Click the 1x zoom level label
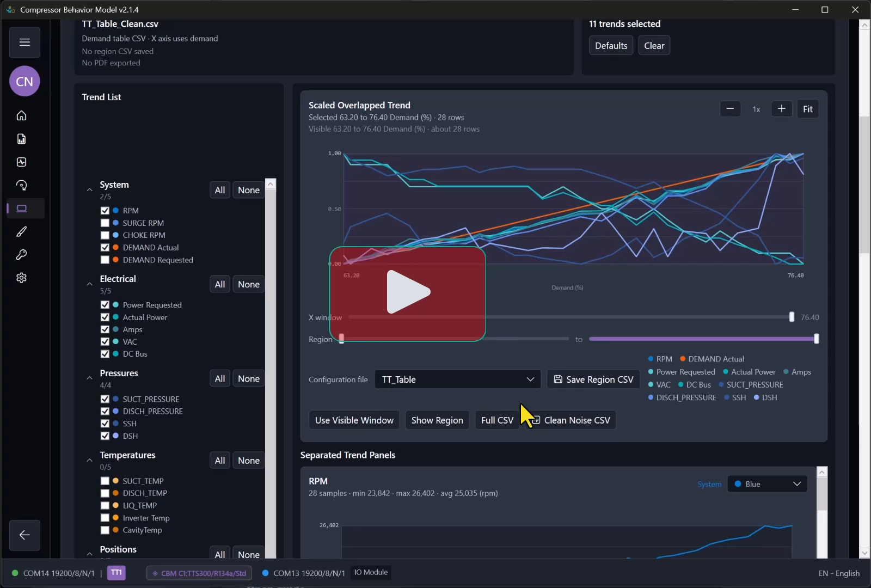This screenshot has height=588, width=871. click(756, 109)
